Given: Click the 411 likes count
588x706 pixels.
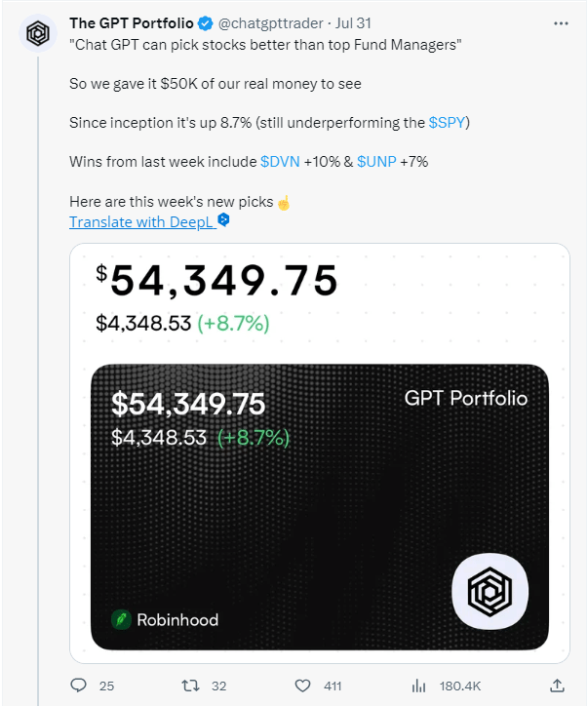Looking at the screenshot, I should point(333,686).
